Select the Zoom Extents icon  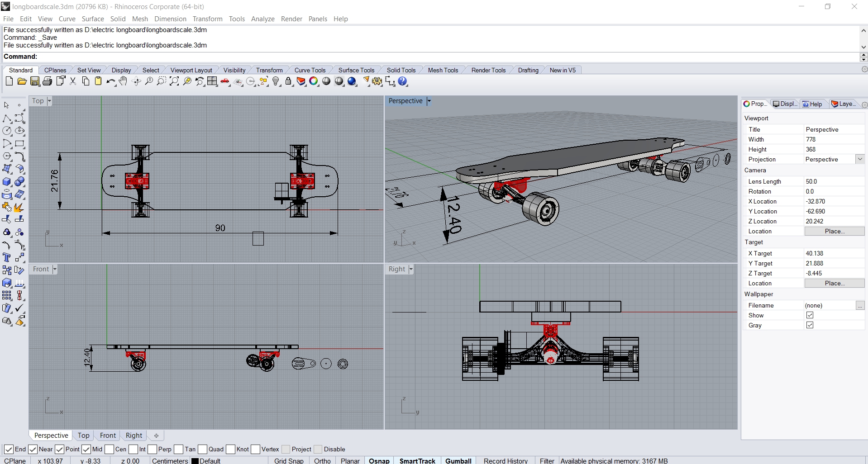click(x=174, y=81)
